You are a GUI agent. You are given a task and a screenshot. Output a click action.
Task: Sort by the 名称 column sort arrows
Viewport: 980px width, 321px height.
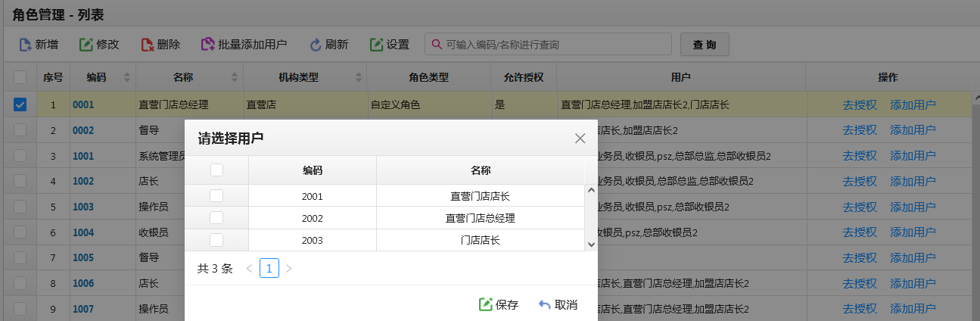coord(235,77)
